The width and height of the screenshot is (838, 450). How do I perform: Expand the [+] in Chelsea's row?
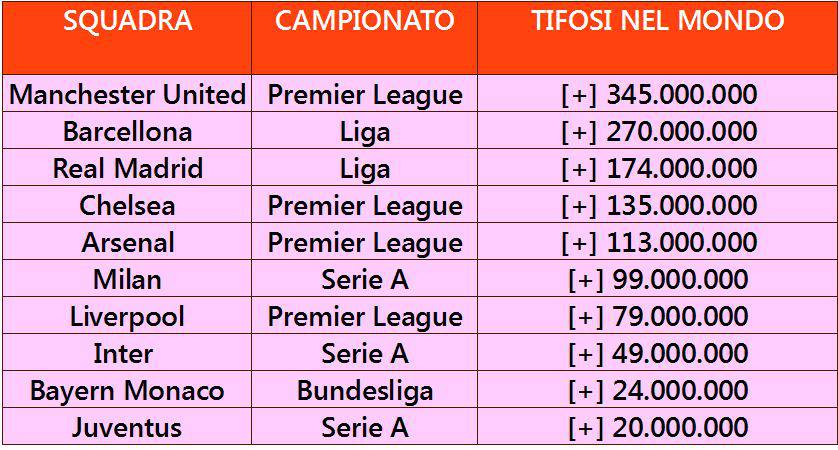579,206
